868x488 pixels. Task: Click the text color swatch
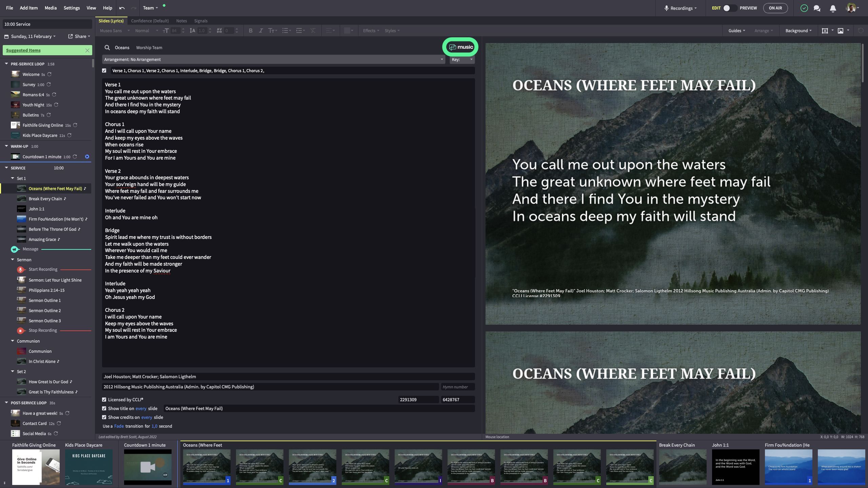pos(347,30)
